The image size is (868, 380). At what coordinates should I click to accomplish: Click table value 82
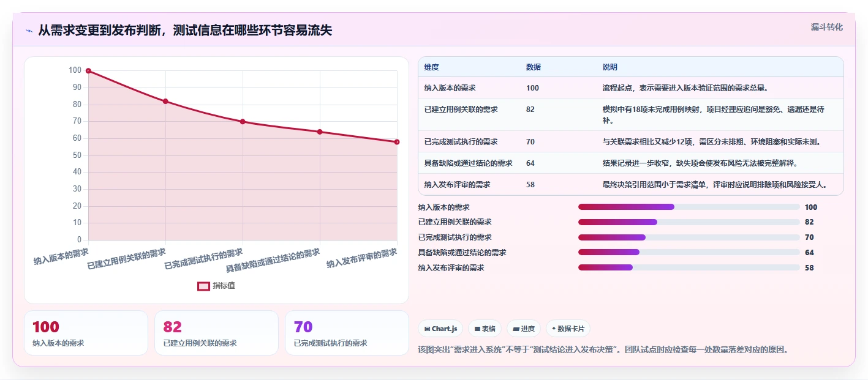point(530,110)
